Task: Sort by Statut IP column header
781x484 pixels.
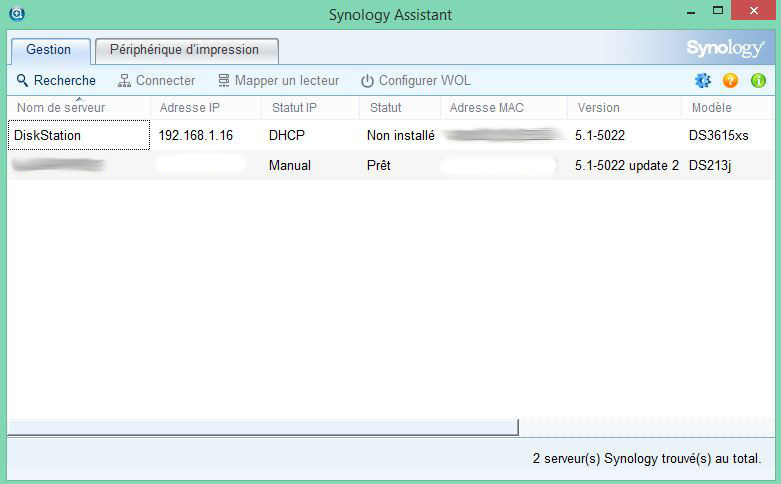Action: pos(310,108)
